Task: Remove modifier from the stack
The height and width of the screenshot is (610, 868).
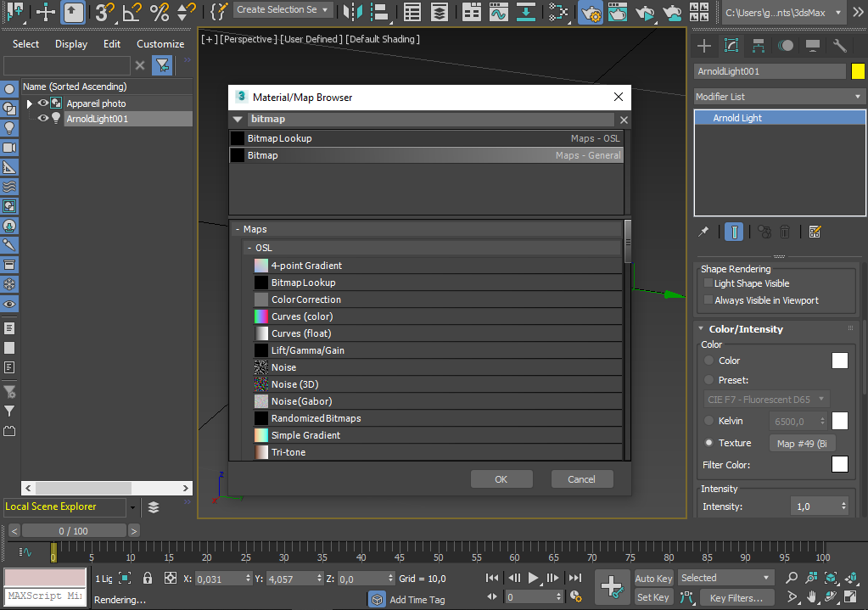Action: coord(785,232)
